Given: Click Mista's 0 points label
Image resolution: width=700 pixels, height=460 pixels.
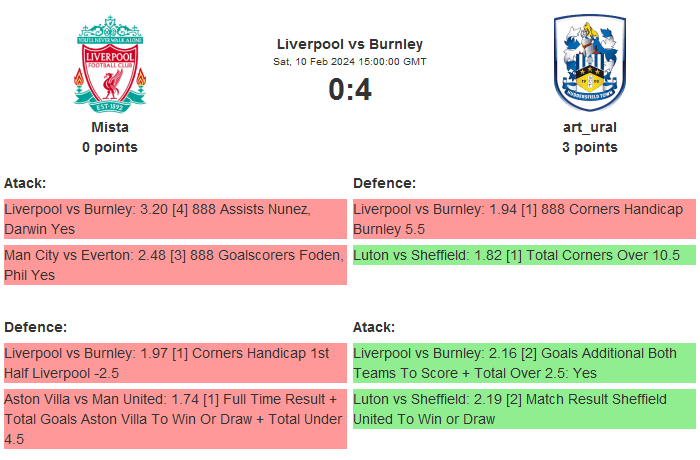Looking at the screenshot, I should pos(110,147).
